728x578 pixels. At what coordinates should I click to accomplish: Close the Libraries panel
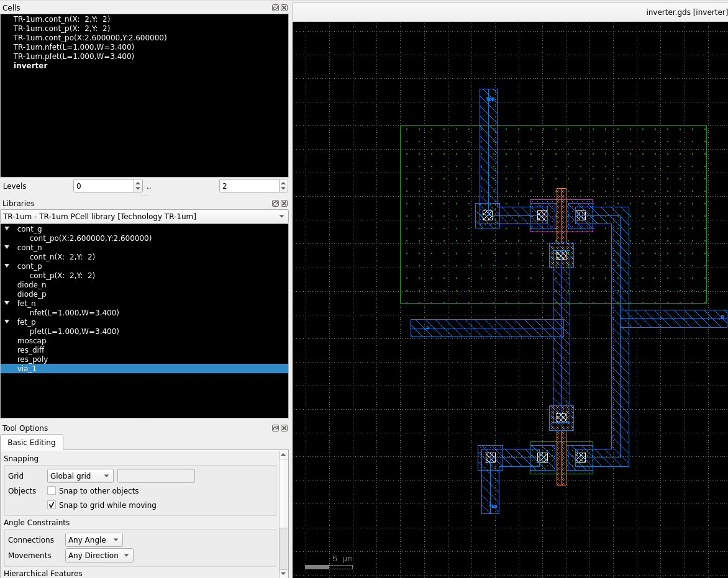pyautogui.click(x=284, y=204)
